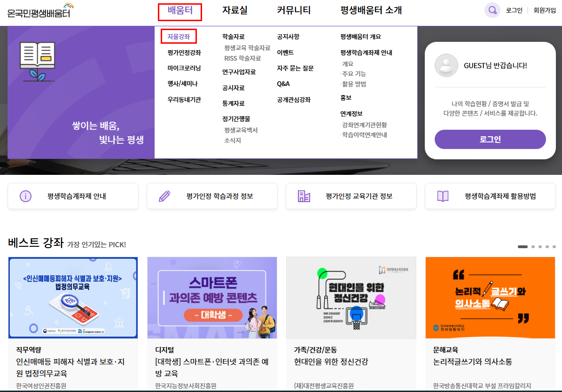This screenshot has height=392, width=562.
Task: Click the pencil icon on 평가인정 학습과정 정보
Action: point(164,196)
